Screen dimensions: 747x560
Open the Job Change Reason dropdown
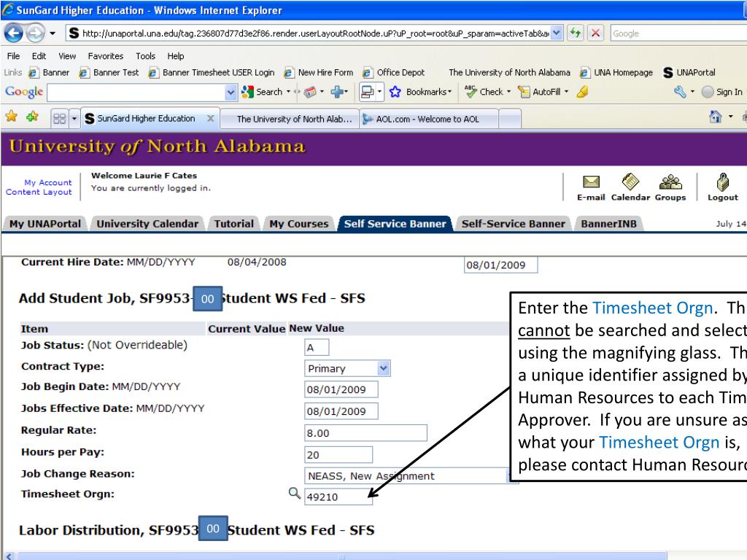pos(411,475)
